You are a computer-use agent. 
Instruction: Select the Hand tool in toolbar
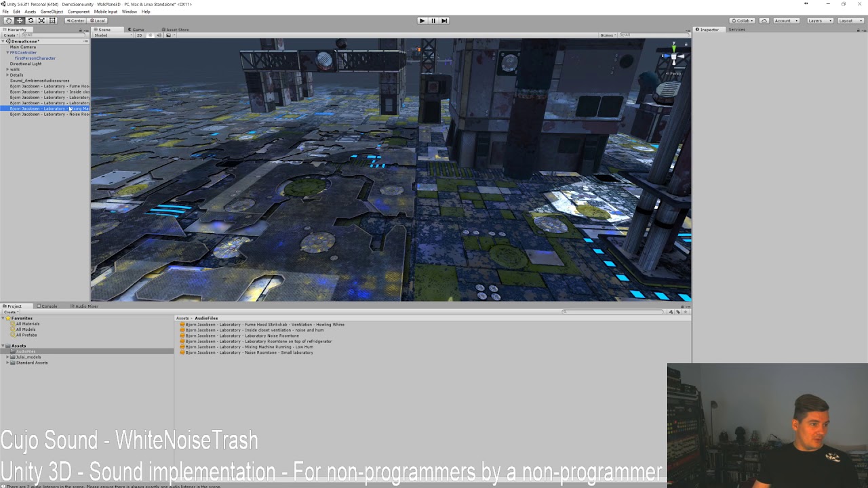[x=8, y=20]
